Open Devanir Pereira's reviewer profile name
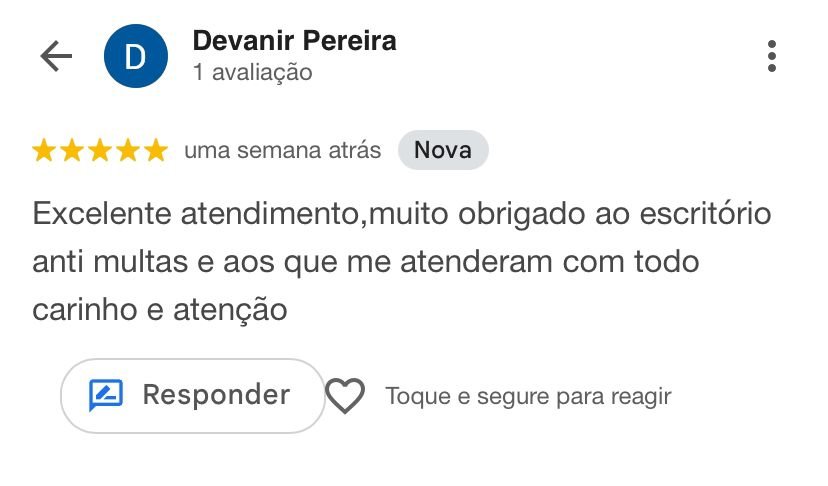The width and height of the screenshot is (828, 486). coord(294,41)
